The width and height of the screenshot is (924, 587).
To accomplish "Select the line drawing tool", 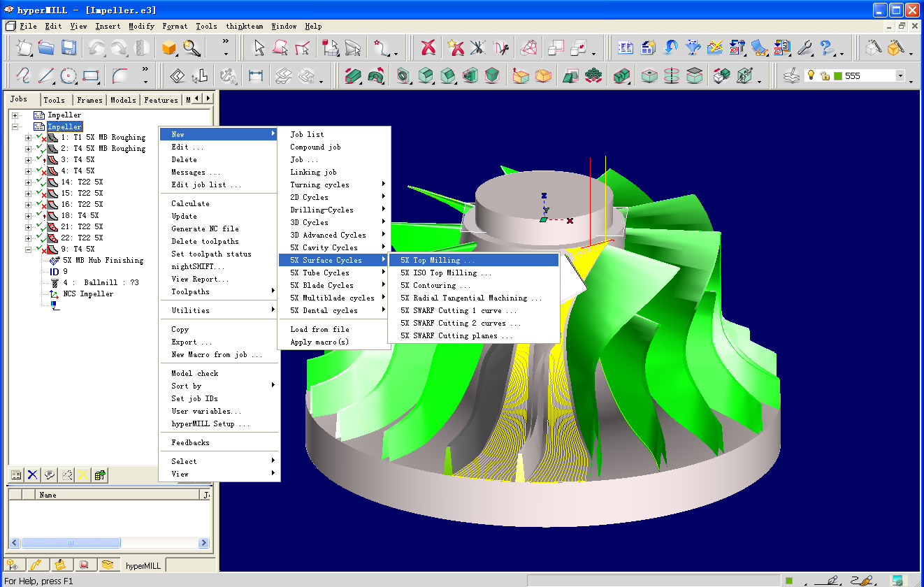I will [46, 75].
